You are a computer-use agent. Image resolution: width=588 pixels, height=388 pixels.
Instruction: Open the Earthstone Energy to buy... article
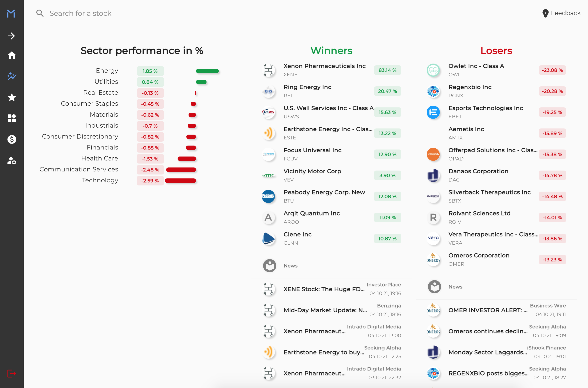[331, 352]
